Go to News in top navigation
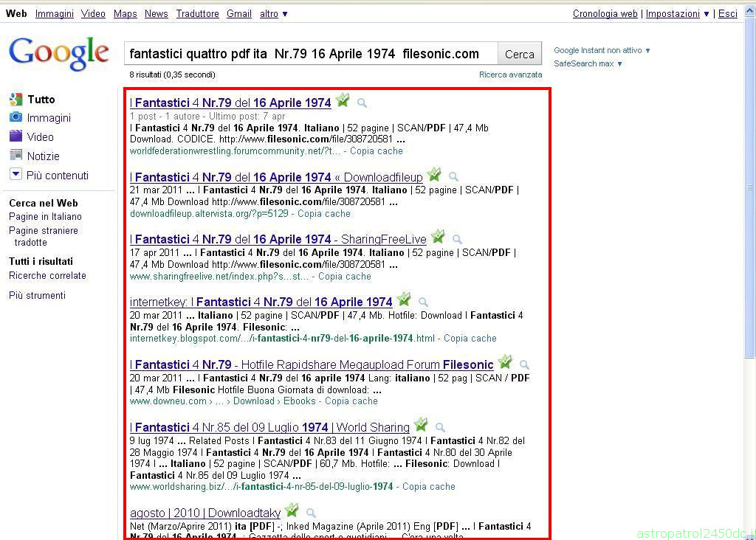This screenshot has width=756, height=540. 157,14
